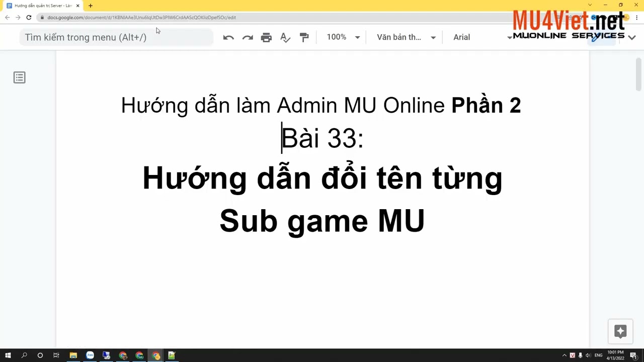The image size is (644, 362).
Task: Open Zalo app from the taskbar
Action: point(90,355)
